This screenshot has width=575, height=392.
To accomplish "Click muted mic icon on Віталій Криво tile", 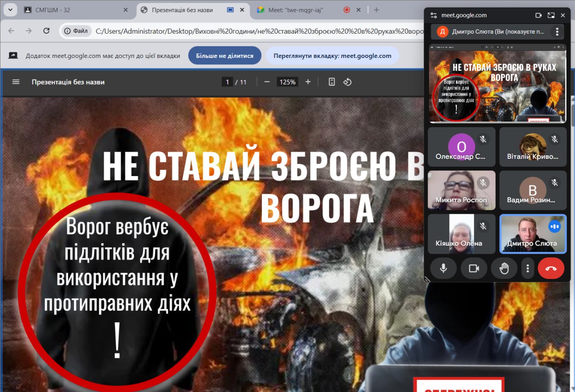I will pyautogui.click(x=554, y=139).
